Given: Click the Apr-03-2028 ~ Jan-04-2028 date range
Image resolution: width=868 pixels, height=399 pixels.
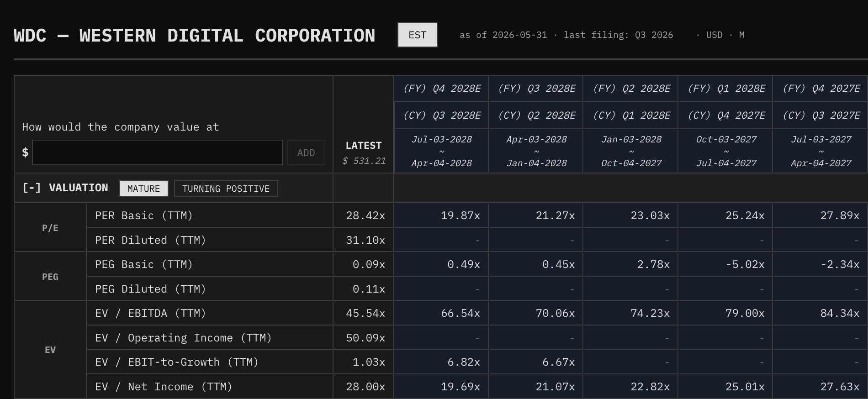Looking at the screenshot, I should [536, 151].
